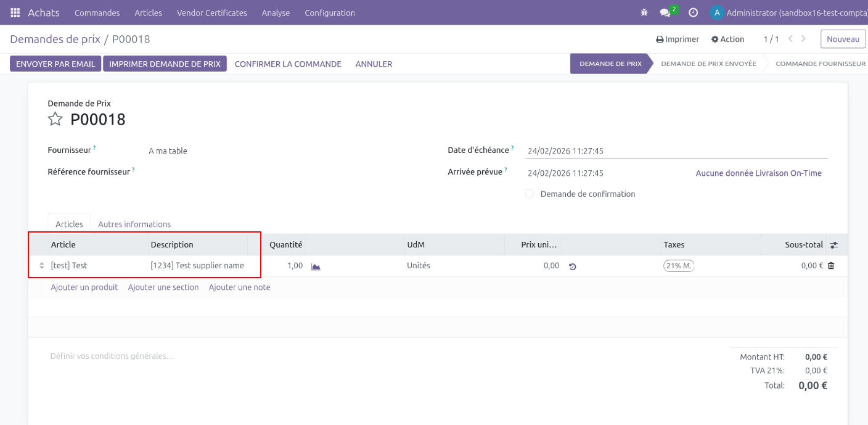Open the conversations messages icon
The height and width of the screenshot is (425, 868).
click(x=665, y=12)
